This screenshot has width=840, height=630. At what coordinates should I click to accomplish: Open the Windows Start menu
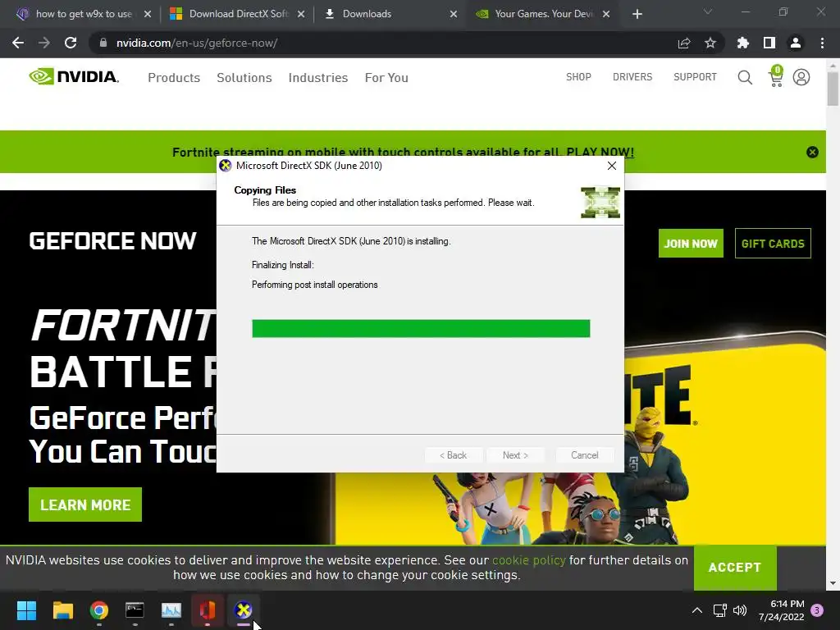pos(26,610)
